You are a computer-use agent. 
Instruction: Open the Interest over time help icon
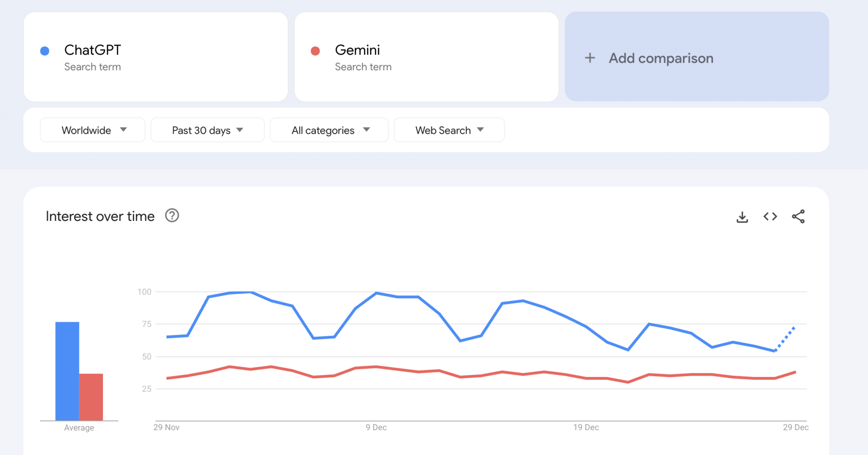(x=172, y=216)
